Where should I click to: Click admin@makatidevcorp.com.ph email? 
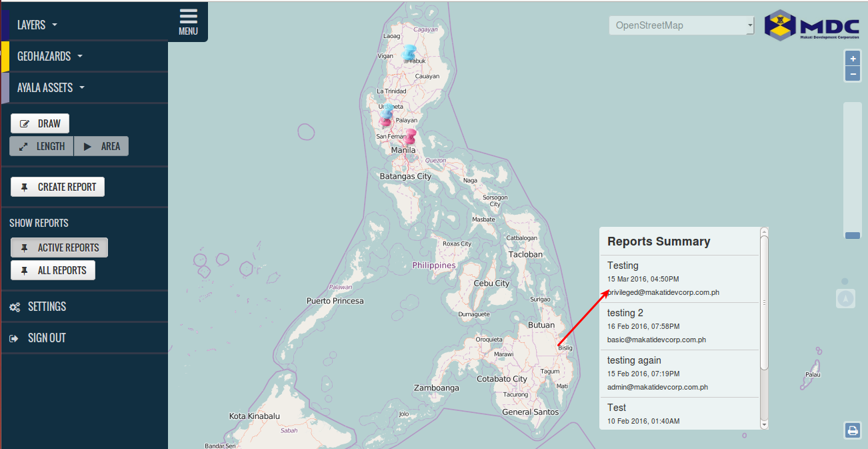point(657,387)
